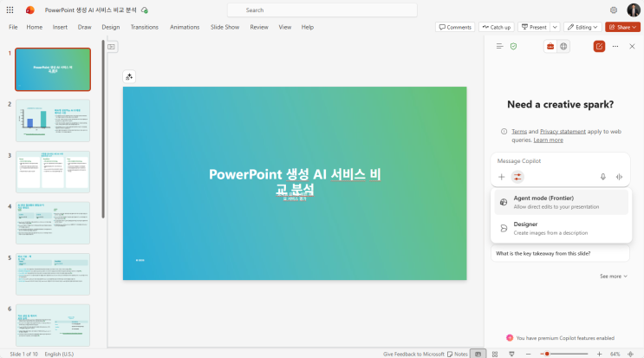Start a new Copilot chat icon
The image size is (644, 358).
tap(599, 47)
